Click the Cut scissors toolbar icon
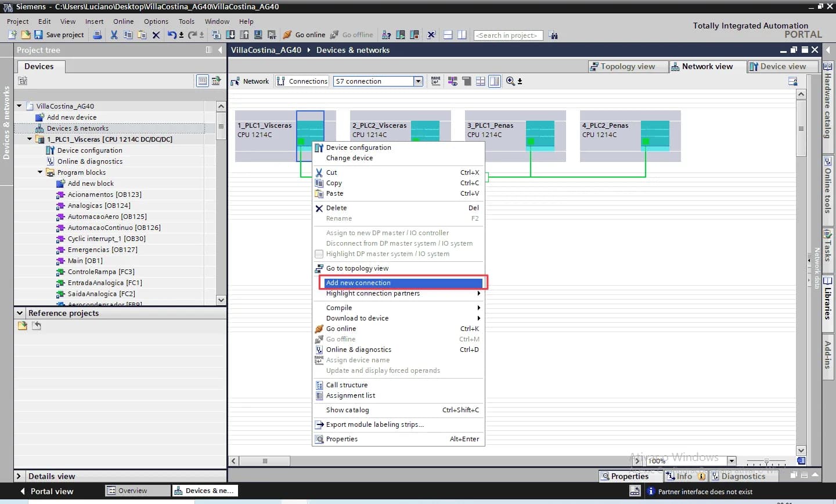This screenshot has height=504, width=836. (114, 35)
